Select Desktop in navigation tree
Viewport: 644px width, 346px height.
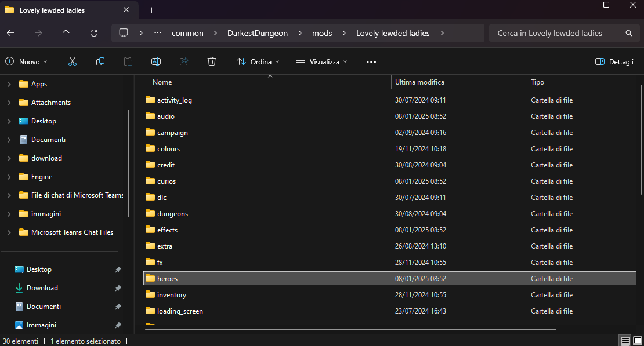click(44, 121)
